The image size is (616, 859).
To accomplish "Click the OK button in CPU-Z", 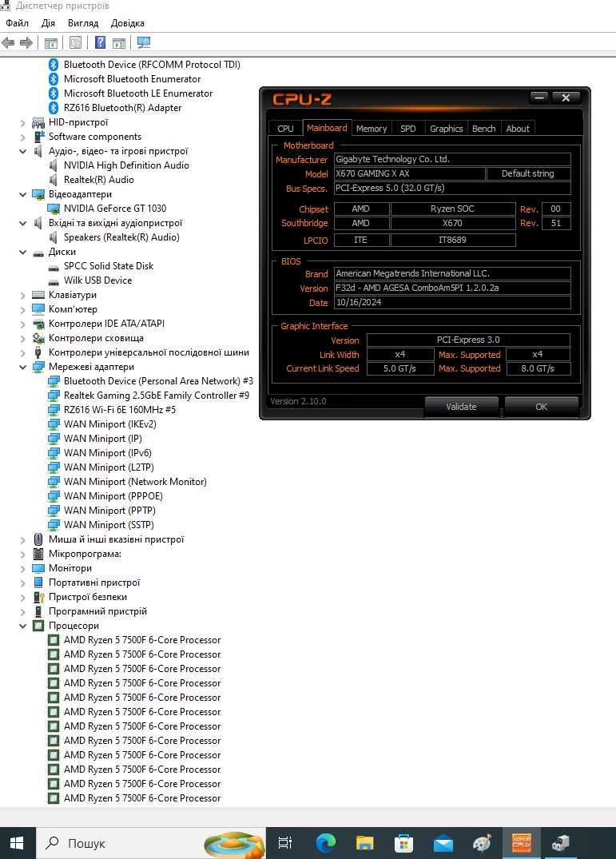I will pos(541,407).
